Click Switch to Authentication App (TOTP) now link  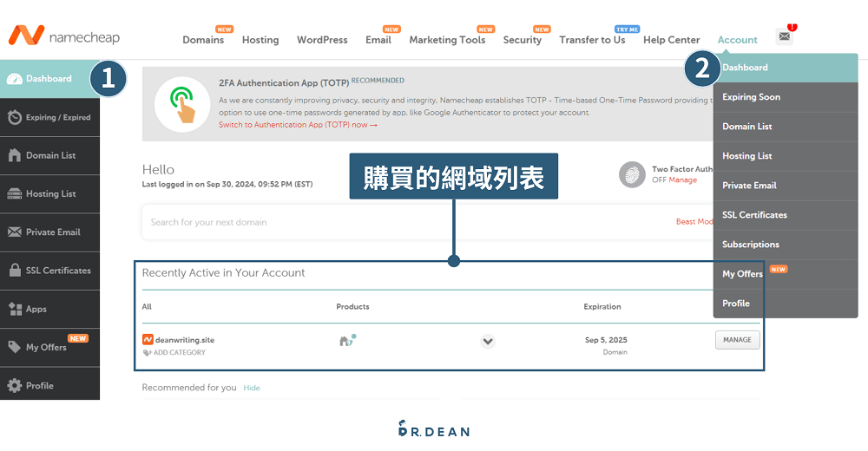(x=298, y=125)
